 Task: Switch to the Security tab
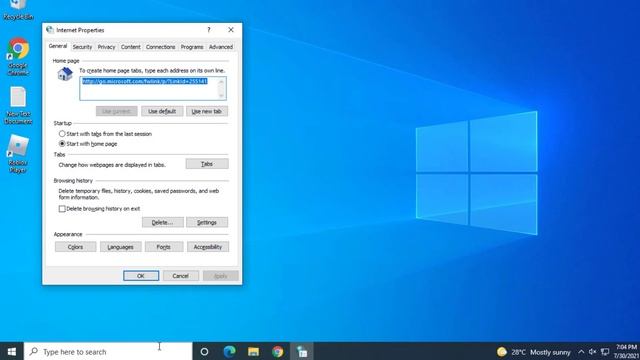click(x=82, y=47)
